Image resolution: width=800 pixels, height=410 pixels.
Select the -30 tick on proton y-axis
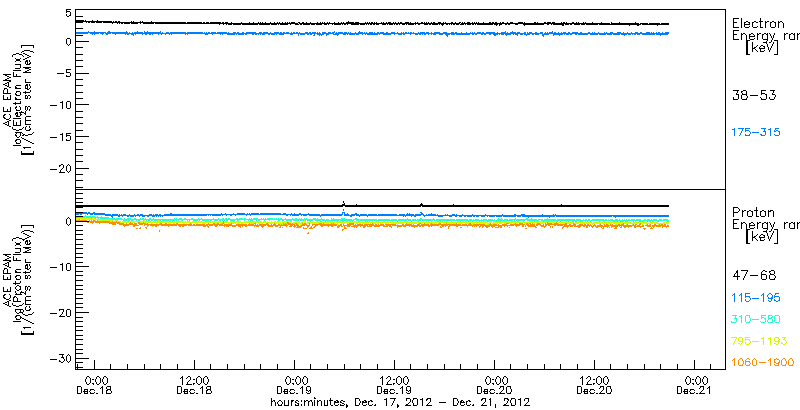coord(60,357)
